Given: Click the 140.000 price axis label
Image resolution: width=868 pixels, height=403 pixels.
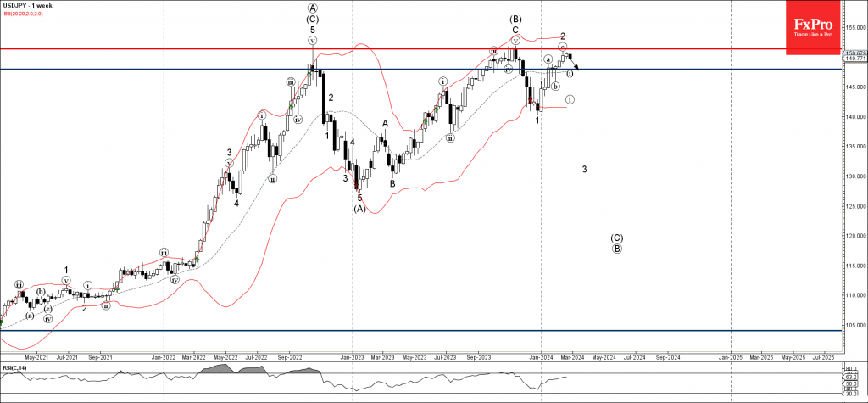Looking at the screenshot, I should pos(854,116).
